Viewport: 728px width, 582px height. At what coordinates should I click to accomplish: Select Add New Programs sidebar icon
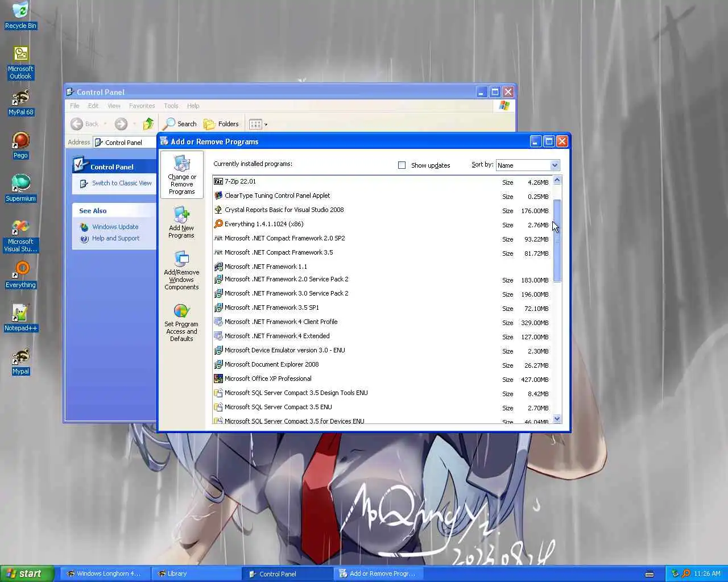(x=181, y=222)
